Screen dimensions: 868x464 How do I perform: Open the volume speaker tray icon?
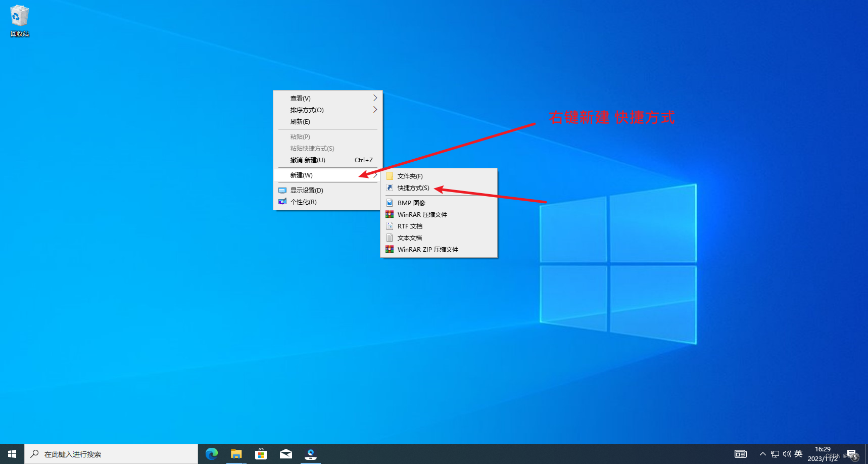(x=787, y=454)
